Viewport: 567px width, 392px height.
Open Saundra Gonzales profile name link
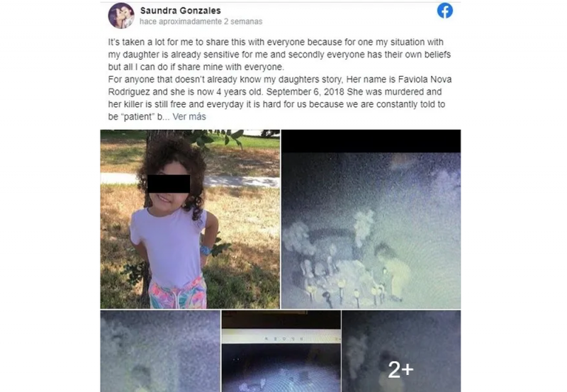[181, 11]
